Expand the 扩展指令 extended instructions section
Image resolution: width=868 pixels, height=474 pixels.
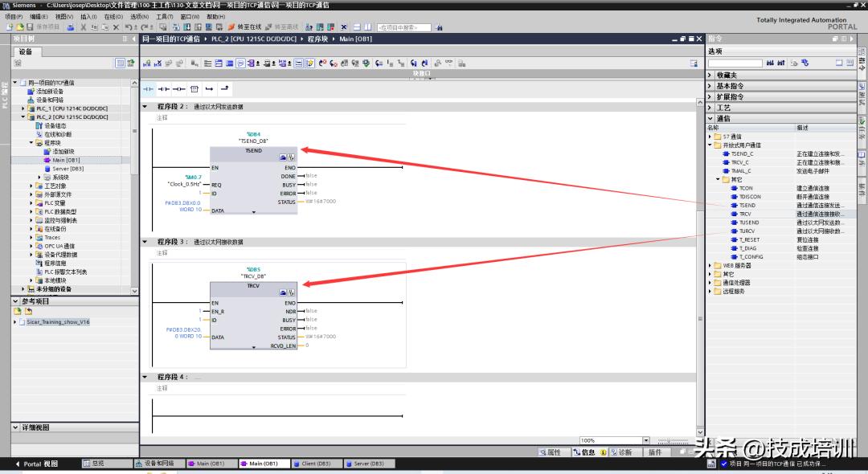(x=710, y=96)
